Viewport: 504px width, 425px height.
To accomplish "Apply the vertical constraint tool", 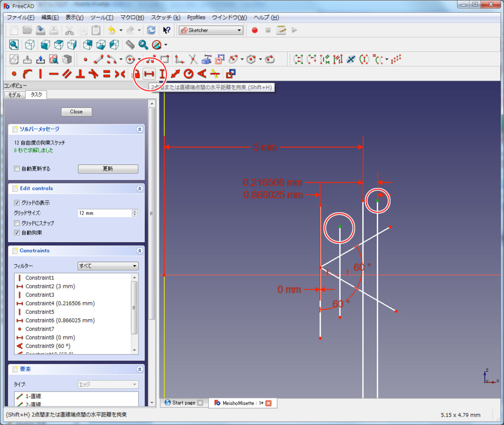I will pos(40,74).
